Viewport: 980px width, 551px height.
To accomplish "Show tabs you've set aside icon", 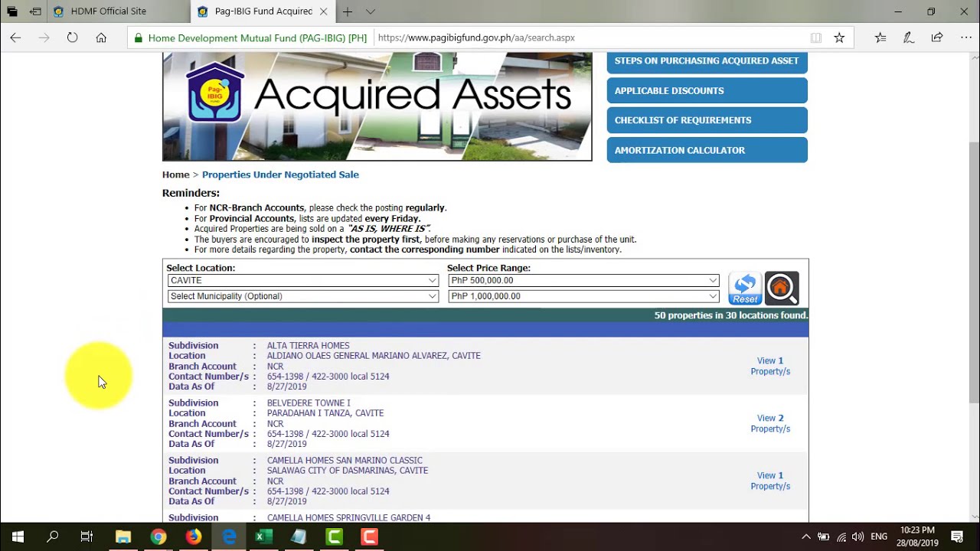I will point(12,11).
